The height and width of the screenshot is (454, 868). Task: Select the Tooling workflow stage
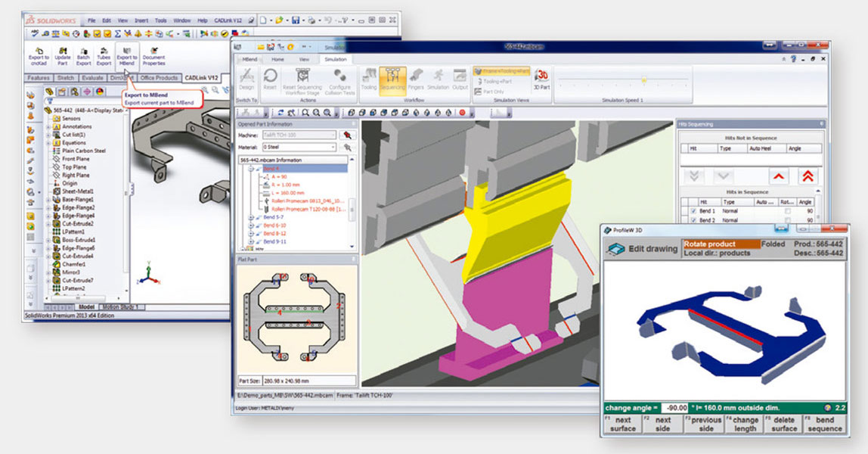tap(369, 79)
